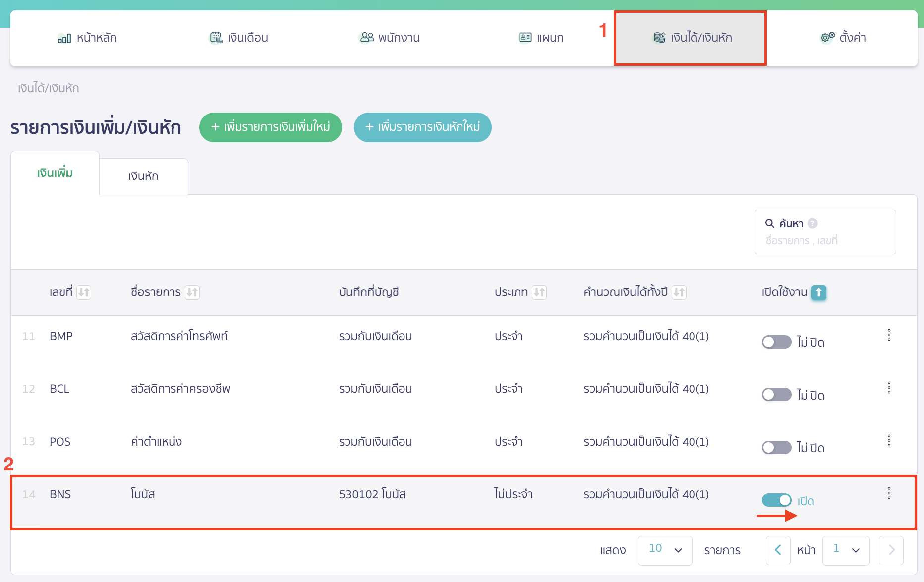Viewport: 924px width, 582px height.
Task: Sort the table by เลขที่ column icon
Action: (84, 292)
